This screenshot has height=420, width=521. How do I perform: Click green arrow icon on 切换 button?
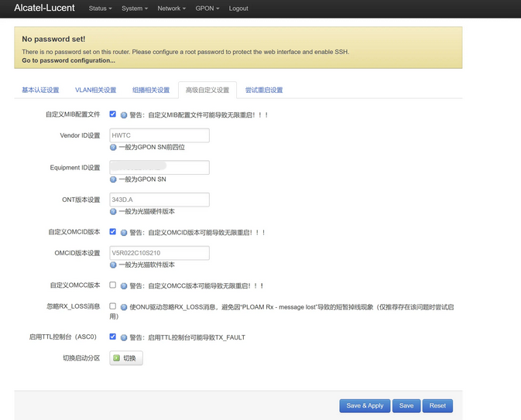point(116,358)
